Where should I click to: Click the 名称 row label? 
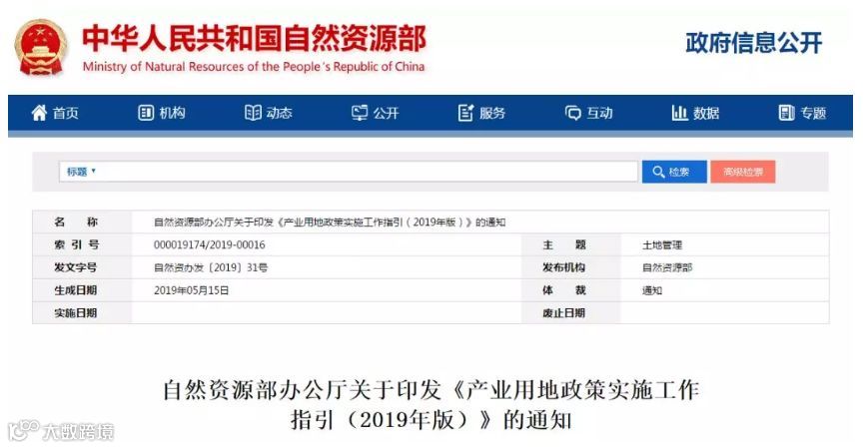[76, 223]
